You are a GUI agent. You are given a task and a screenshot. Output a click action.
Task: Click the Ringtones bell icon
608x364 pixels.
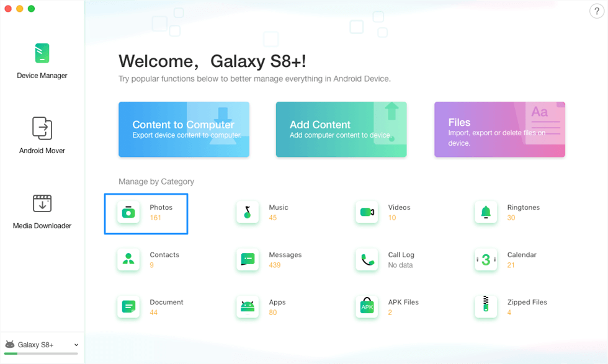[486, 212]
